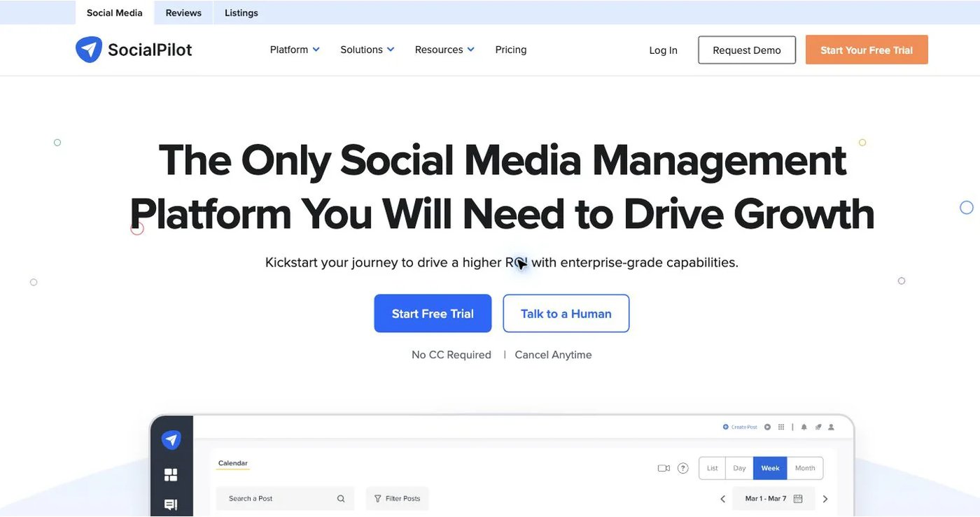Click the blue Start Free Trial button
The height and width of the screenshot is (517, 980).
433,313
